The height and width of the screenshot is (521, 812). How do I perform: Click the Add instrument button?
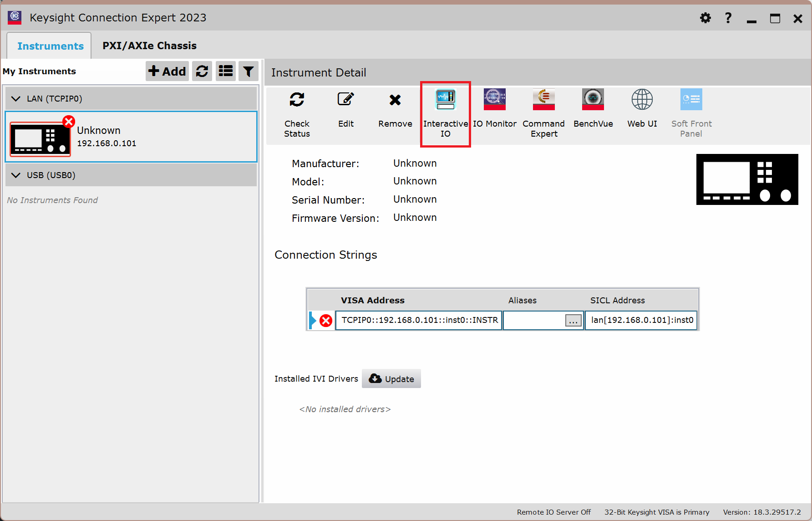click(x=167, y=71)
